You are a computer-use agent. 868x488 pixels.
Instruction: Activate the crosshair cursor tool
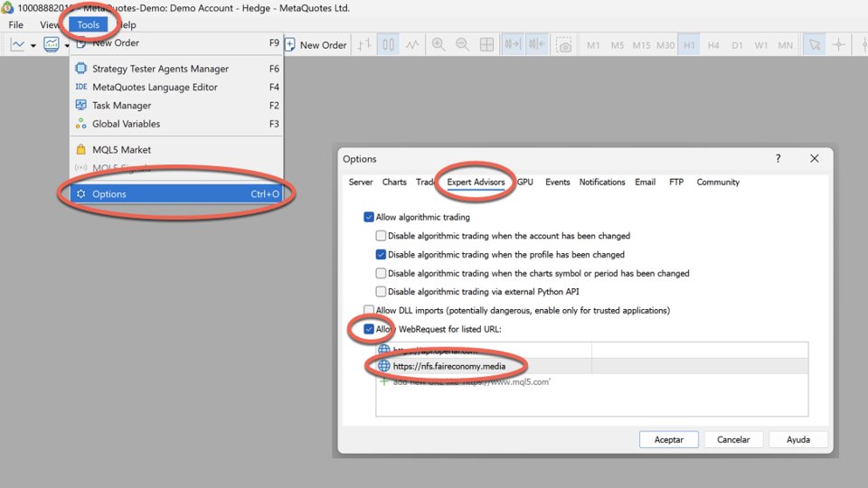[839, 45]
